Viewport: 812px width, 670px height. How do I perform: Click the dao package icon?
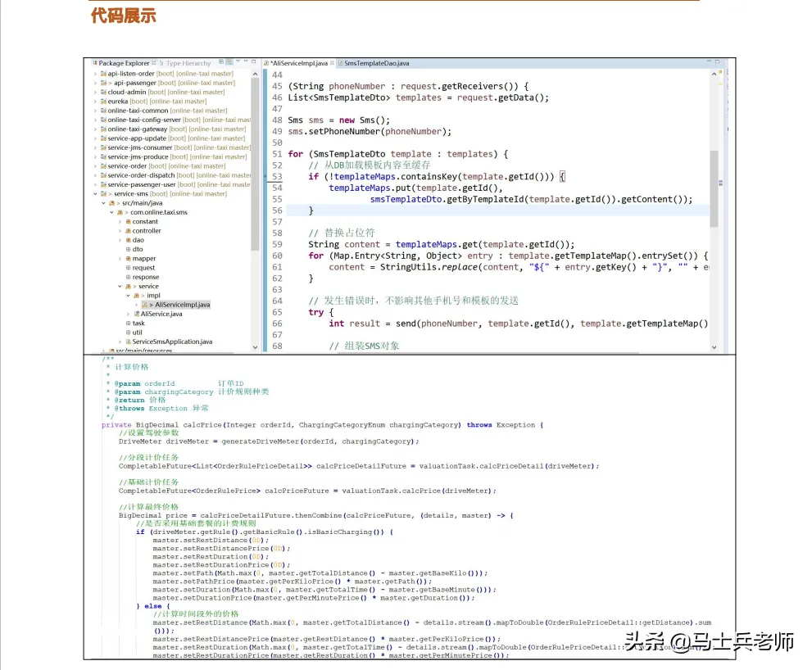click(x=128, y=240)
